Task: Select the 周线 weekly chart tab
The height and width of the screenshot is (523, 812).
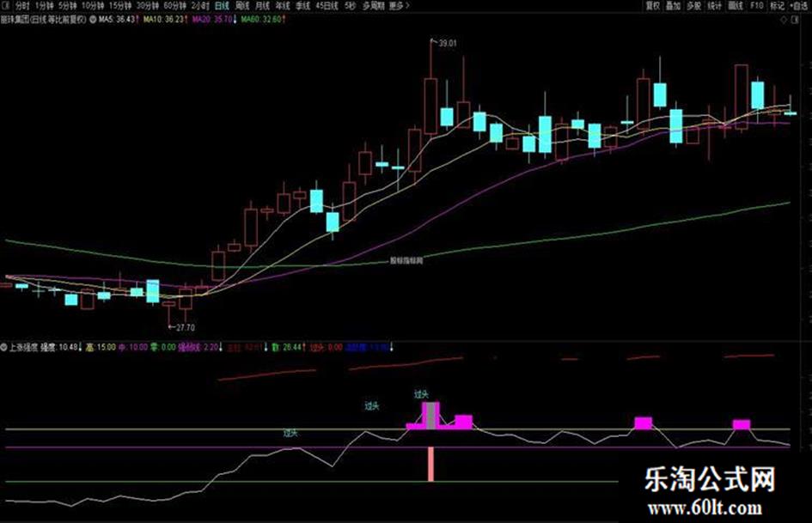Action: [x=242, y=6]
